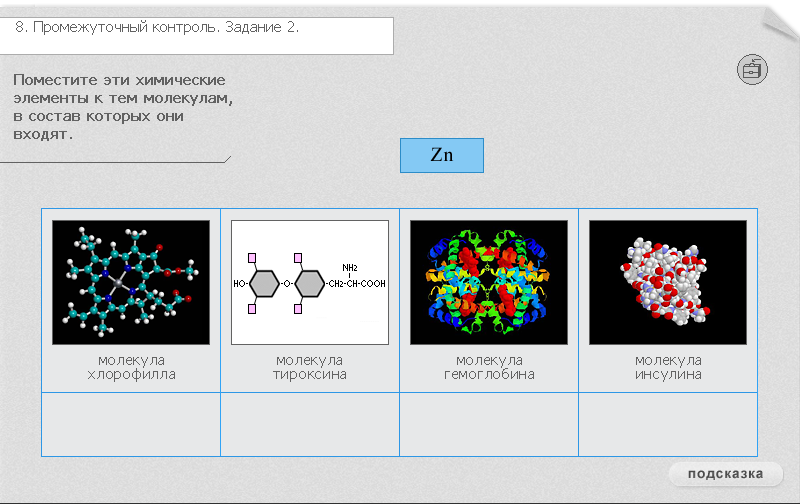This screenshot has height=504, width=800.
Task: Click the folded page corner at top right
Action: click(x=781, y=24)
